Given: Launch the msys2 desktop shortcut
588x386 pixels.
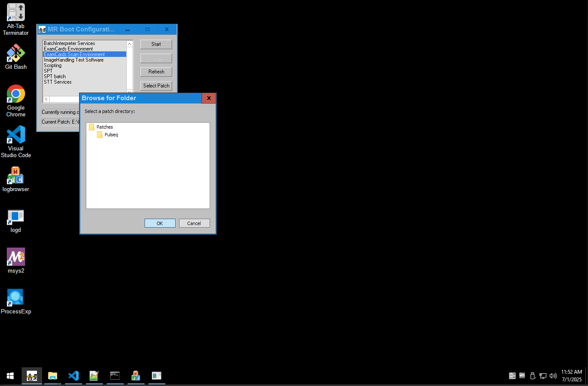Looking at the screenshot, I should 16,261.
